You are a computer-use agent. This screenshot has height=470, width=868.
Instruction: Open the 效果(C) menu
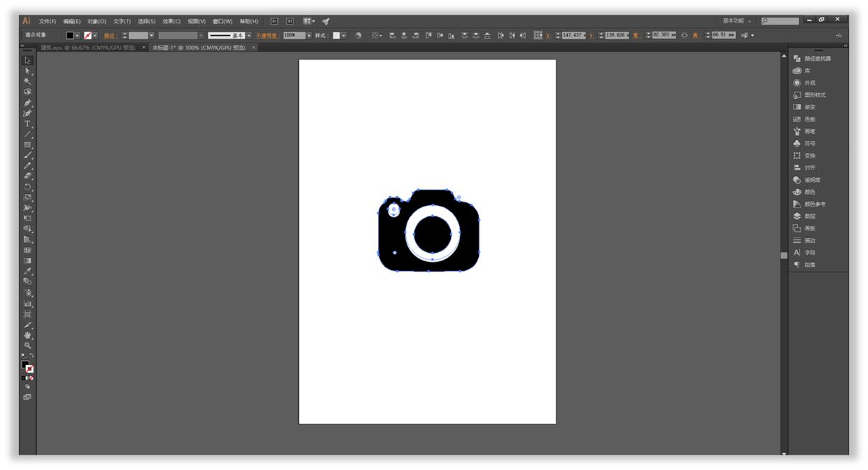(x=171, y=21)
